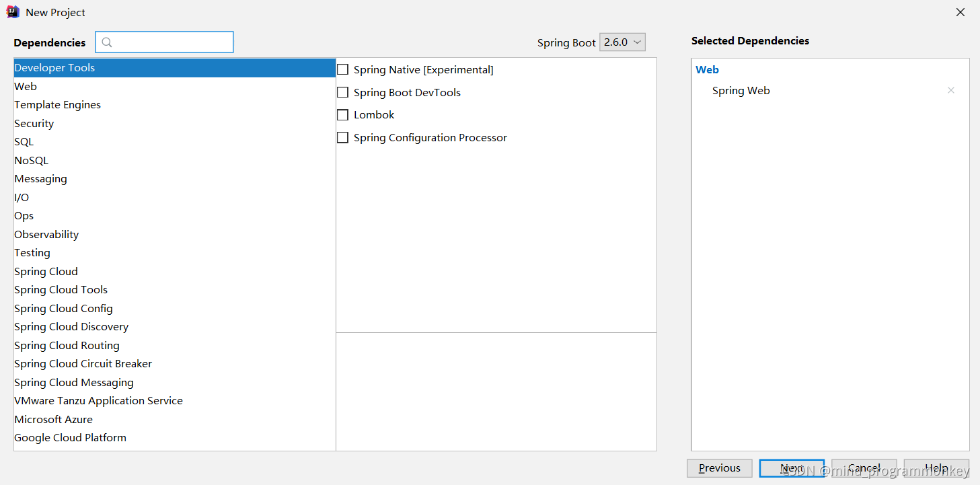This screenshot has height=485, width=980.
Task: Select Spring Cloud Routing category
Action: click(175, 345)
